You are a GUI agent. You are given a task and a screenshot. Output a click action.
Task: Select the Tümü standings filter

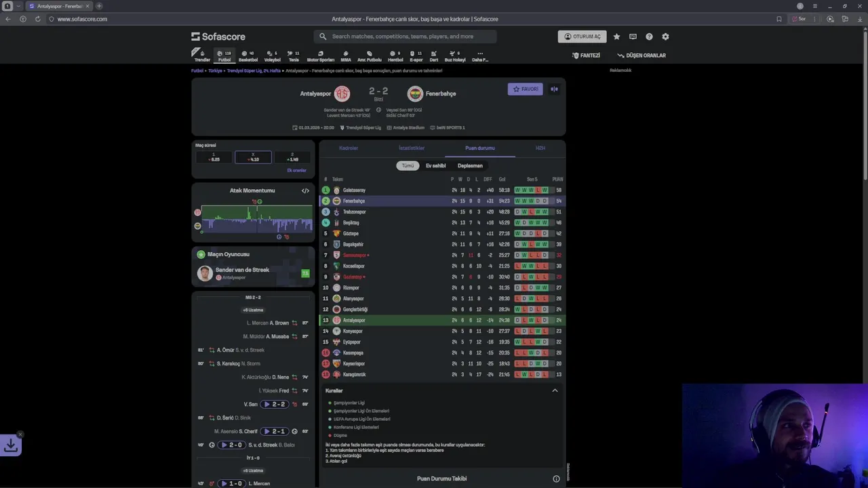(x=408, y=165)
